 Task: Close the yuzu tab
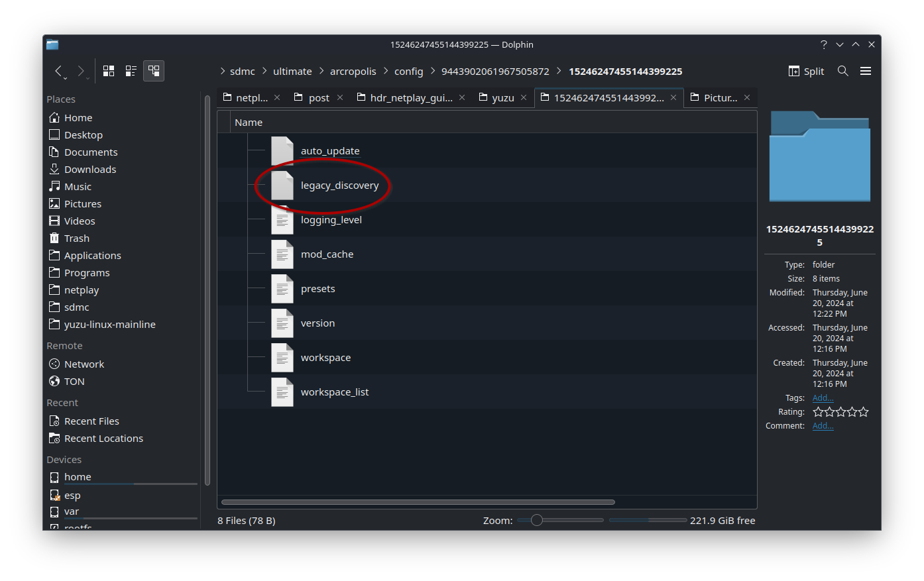[524, 97]
